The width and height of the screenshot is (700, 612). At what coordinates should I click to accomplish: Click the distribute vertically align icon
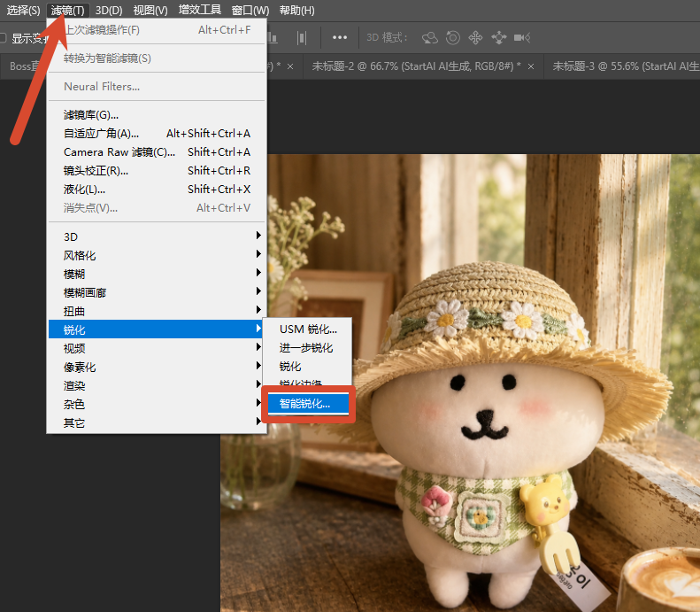point(302,37)
